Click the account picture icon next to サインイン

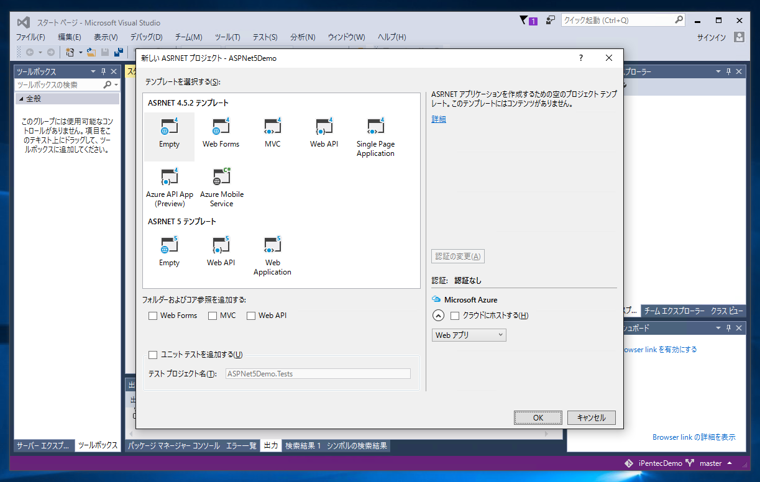click(x=739, y=37)
